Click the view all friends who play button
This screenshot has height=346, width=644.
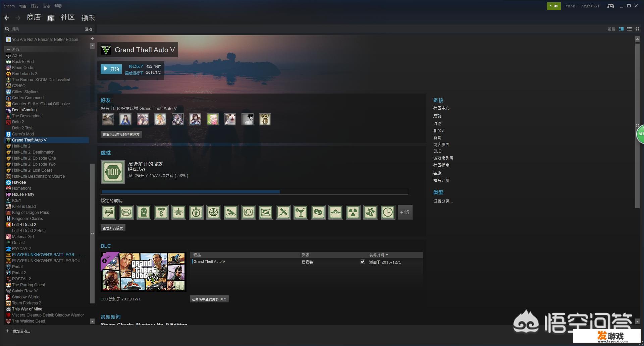coord(121,134)
